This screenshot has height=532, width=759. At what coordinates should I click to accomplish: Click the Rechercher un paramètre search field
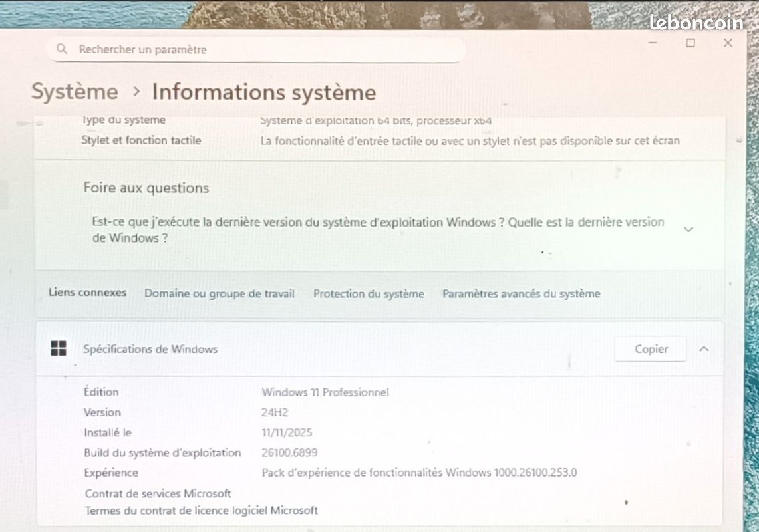tap(255, 49)
